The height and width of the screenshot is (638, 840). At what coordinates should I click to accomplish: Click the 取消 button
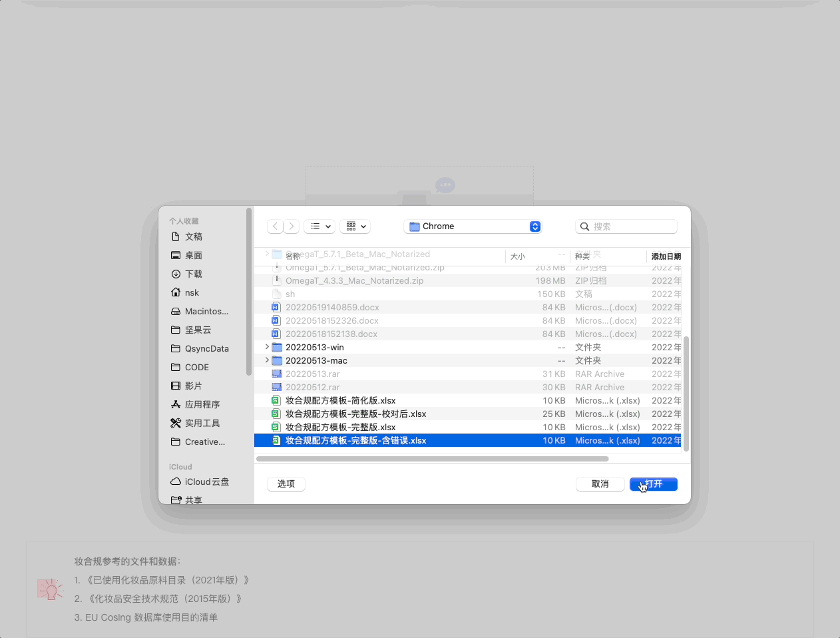click(600, 484)
